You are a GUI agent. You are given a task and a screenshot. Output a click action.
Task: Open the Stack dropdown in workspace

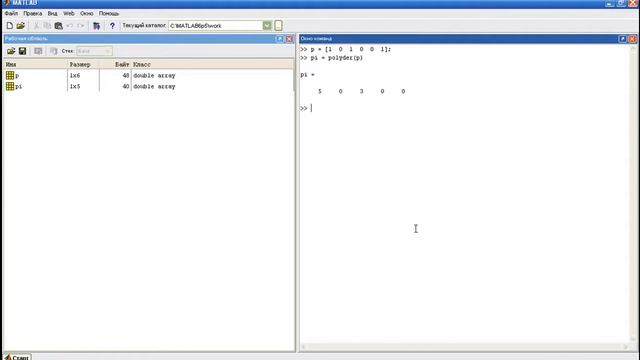pyautogui.click(x=94, y=51)
